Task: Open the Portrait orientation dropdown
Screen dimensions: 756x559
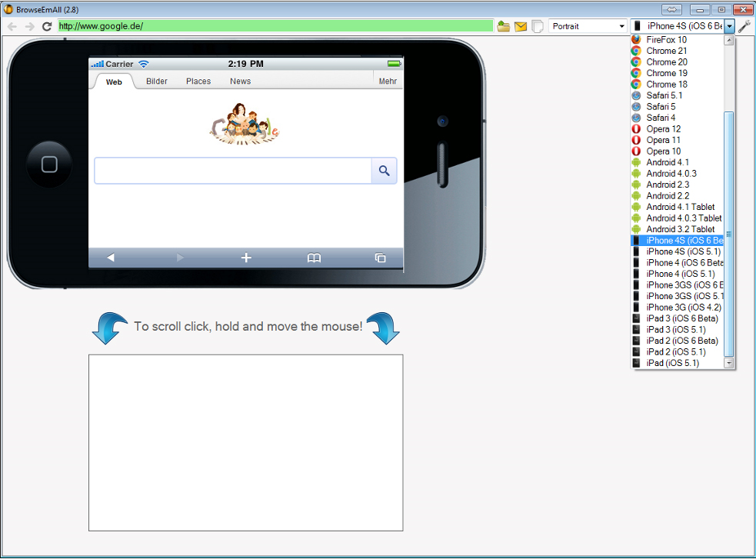Action: tap(588, 26)
